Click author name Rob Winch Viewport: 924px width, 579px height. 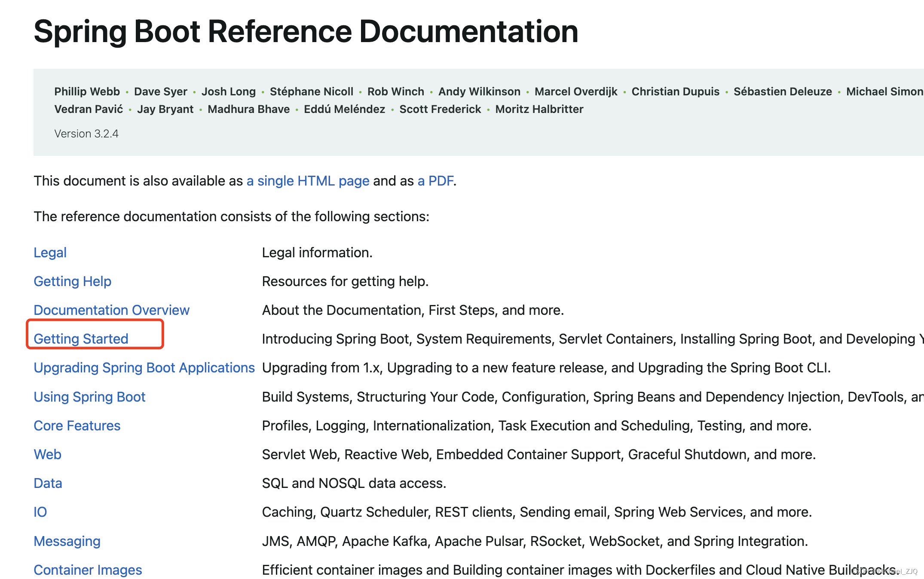396,91
